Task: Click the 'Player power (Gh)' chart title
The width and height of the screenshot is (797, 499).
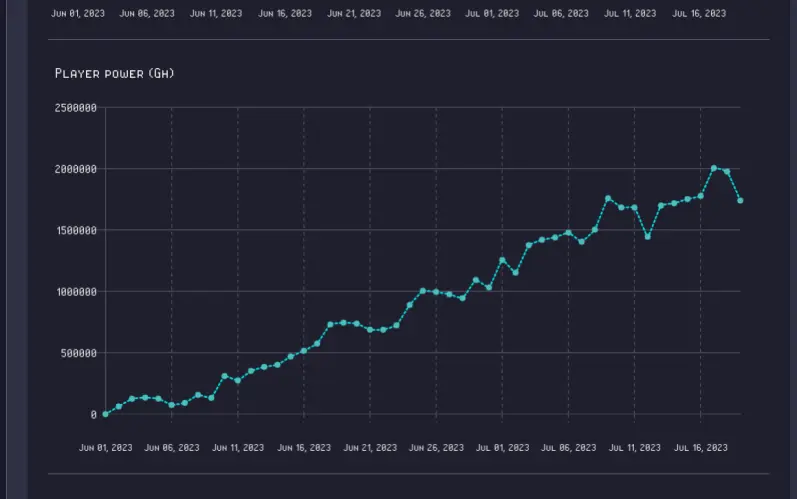Action: click(114, 74)
